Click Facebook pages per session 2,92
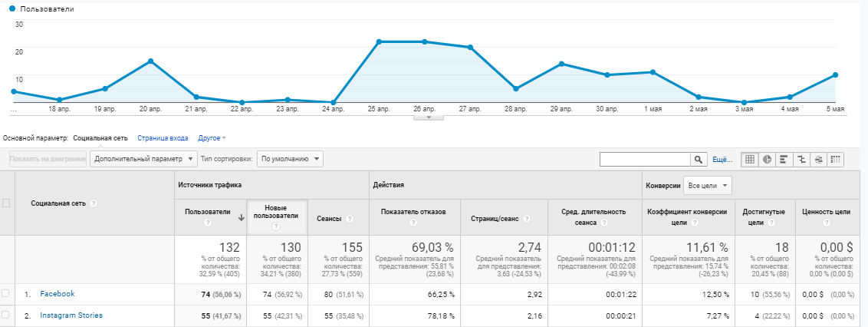Viewport: 868px width, 327px height. (x=534, y=294)
